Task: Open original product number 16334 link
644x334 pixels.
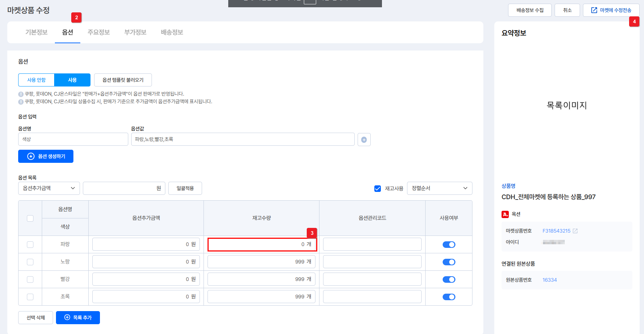Action: pos(550,280)
